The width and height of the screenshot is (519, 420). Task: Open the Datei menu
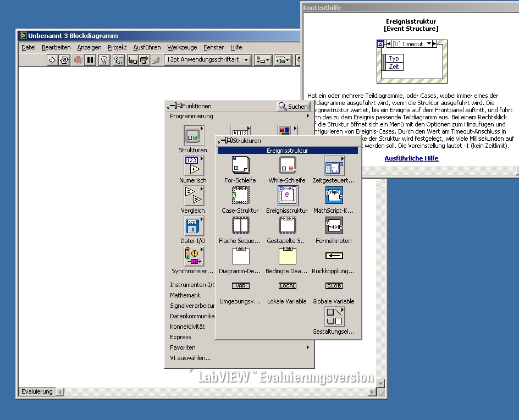point(29,47)
